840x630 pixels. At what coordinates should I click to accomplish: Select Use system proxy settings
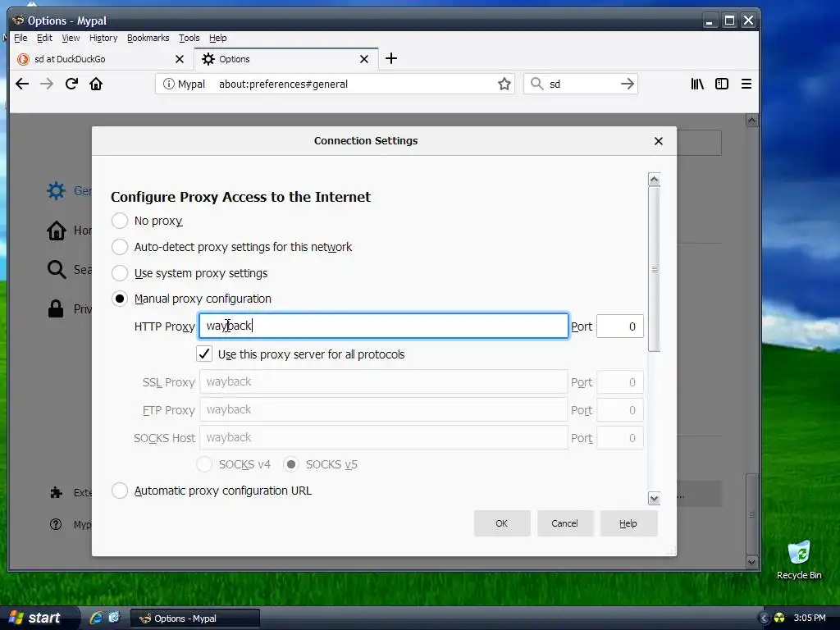tap(120, 272)
